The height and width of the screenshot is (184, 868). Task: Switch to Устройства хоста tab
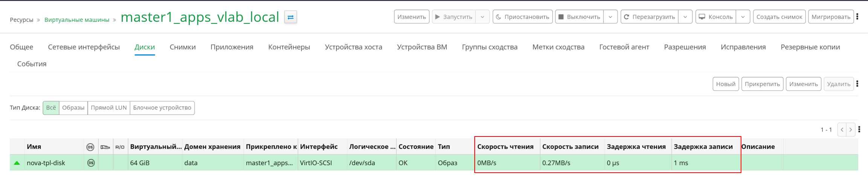[x=353, y=47]
